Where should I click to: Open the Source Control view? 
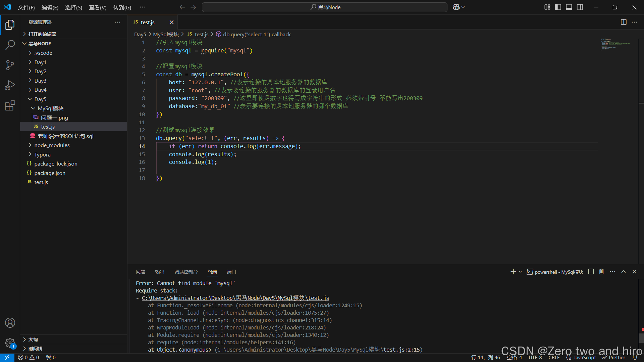[x=10, y=65]
